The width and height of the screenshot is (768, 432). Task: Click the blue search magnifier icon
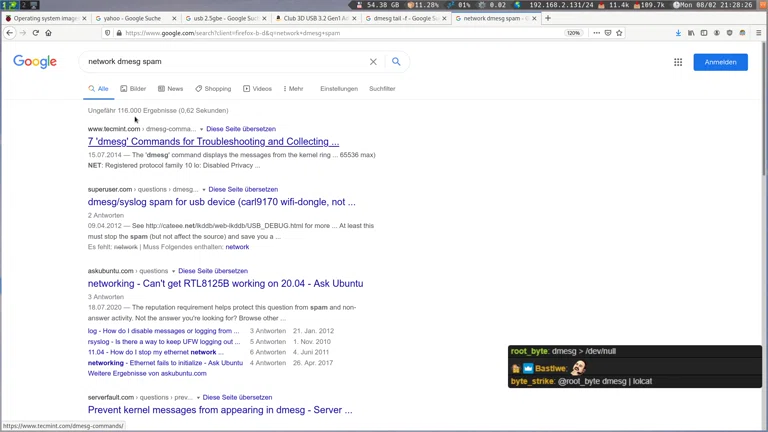[x=396, y=62]
